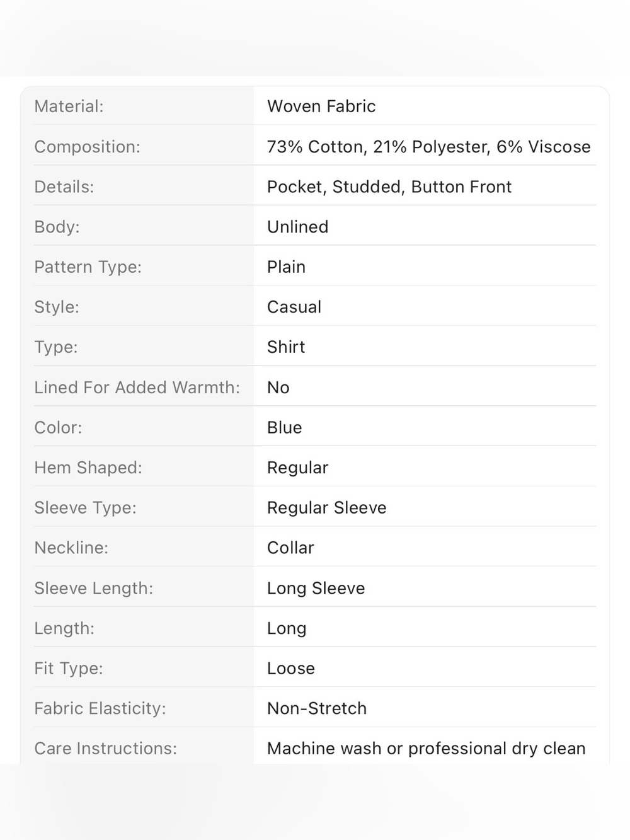
Task: Click the Machine wash care instructions text
Action: click(426, 749)
